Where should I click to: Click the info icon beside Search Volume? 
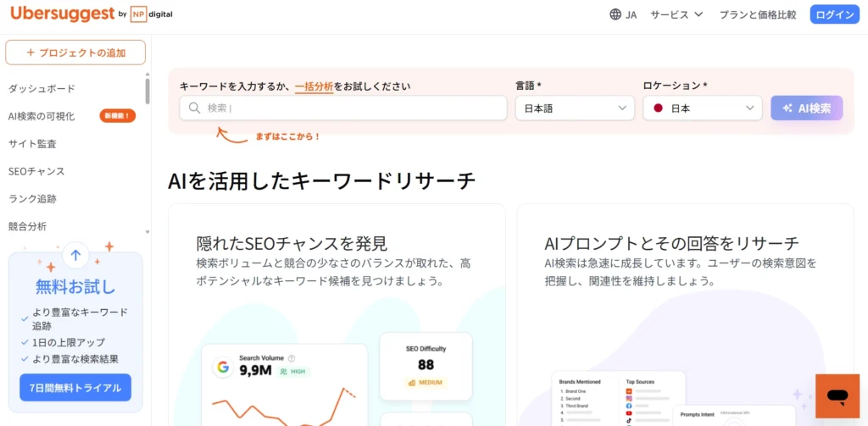click(x=292, y=358)
